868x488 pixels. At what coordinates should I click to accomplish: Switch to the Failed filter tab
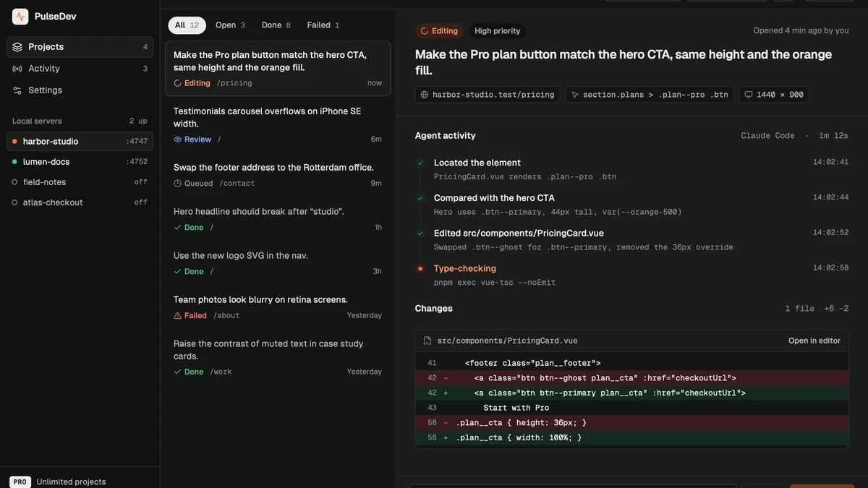pyautogui.click(x=323, y=25)
